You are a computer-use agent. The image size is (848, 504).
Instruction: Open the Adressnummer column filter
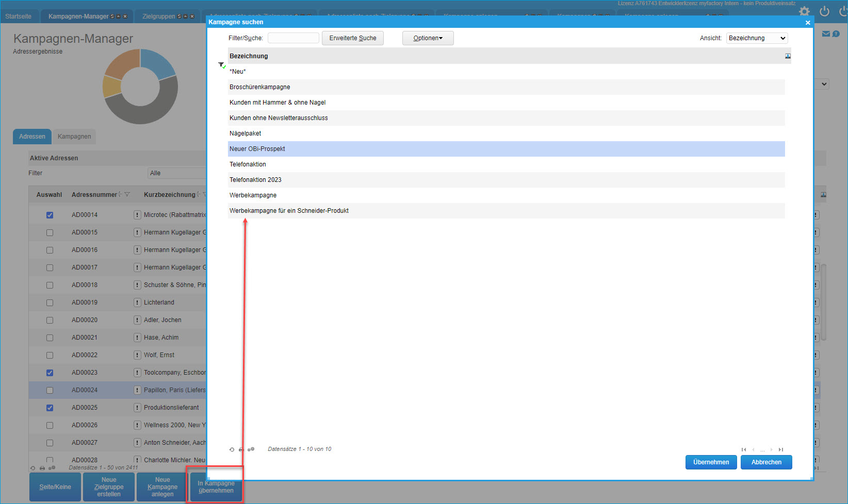127,195
